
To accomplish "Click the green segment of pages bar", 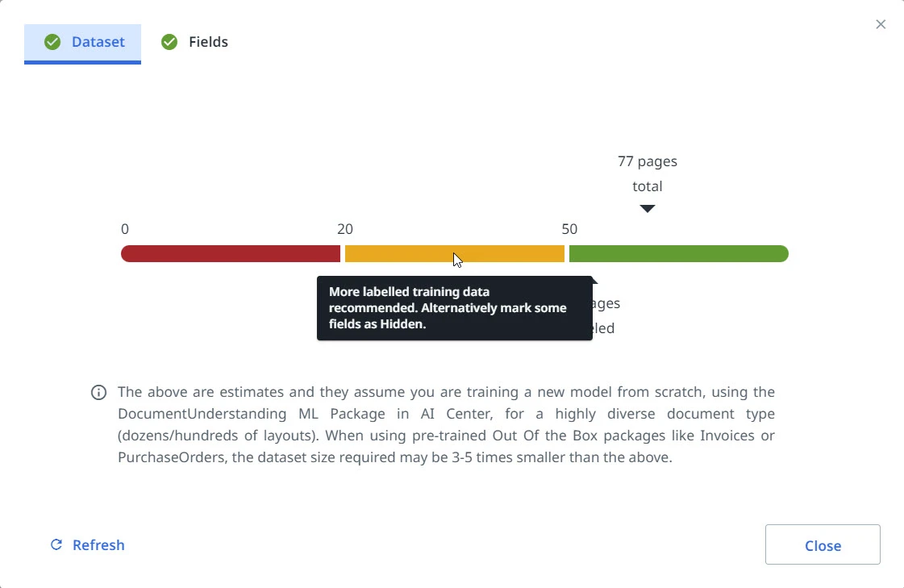I will [x=678, y=253].
